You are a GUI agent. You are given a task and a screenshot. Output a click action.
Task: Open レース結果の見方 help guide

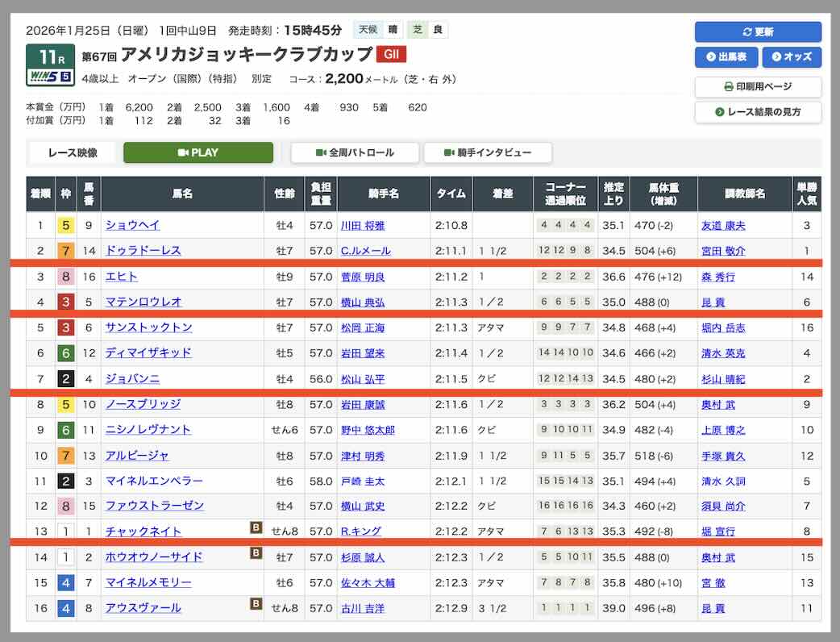pos(758,112)
